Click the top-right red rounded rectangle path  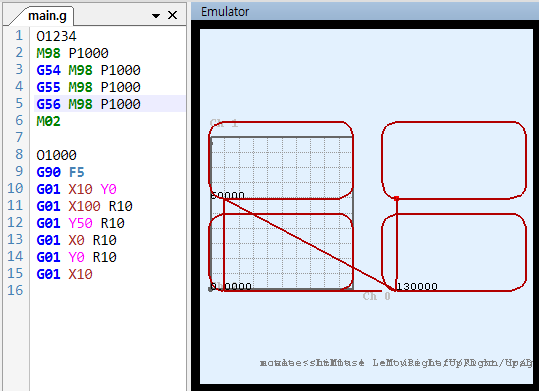click(454, 160)
